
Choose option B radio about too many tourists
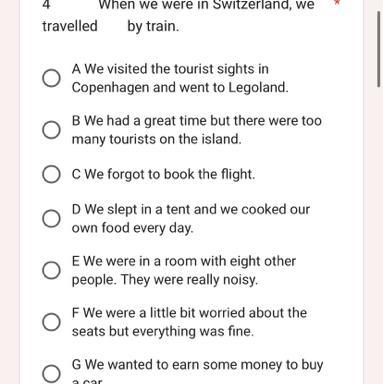click(x=51, y=130)
